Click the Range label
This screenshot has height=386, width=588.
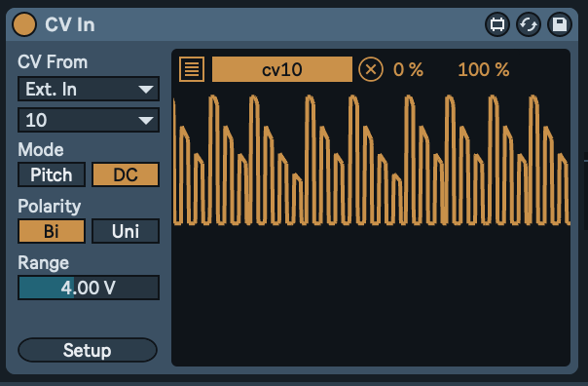(x=44, y=263)
